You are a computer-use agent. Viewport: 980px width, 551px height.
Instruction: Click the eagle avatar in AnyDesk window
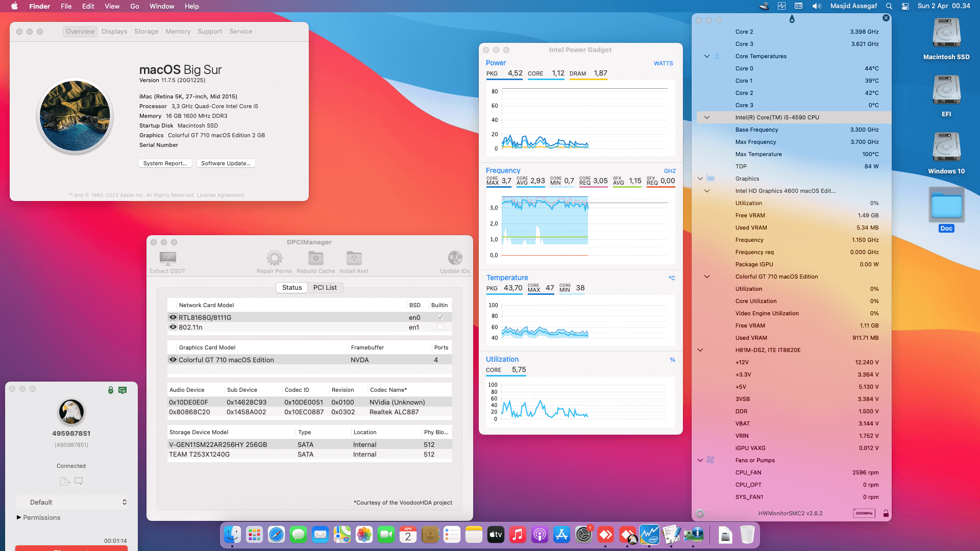click(71, 412)
